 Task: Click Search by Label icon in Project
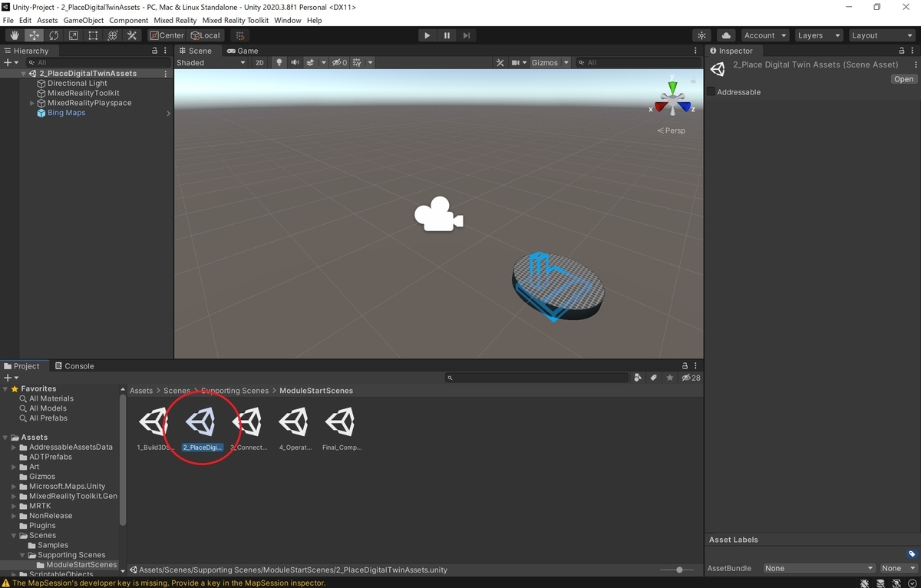pos(654,378)
